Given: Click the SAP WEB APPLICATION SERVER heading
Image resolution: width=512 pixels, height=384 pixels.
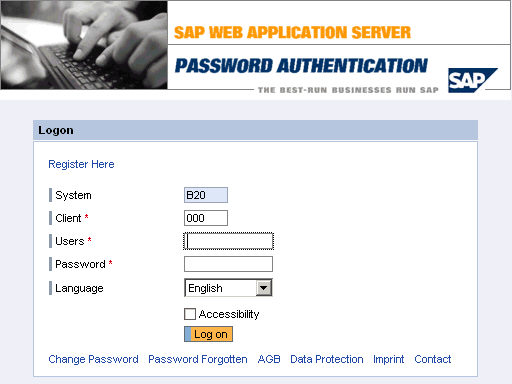Looking at the screenshot, I should click(292, 33).
